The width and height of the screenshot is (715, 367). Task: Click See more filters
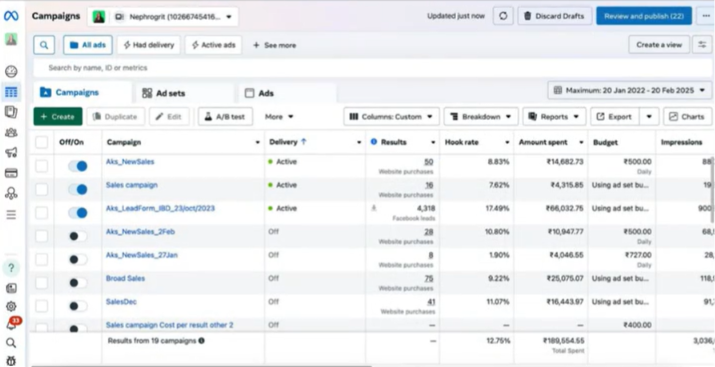[275, 45]
